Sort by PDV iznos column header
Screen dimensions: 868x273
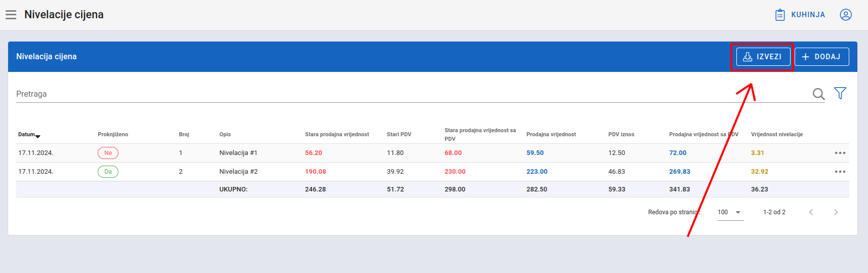coord(621,134)
